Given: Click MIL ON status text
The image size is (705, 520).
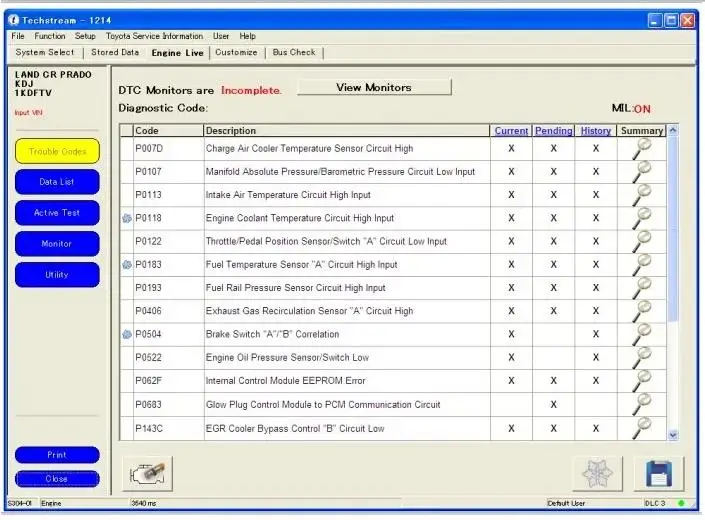Looking at the screenshot, I should click(631, 109).
